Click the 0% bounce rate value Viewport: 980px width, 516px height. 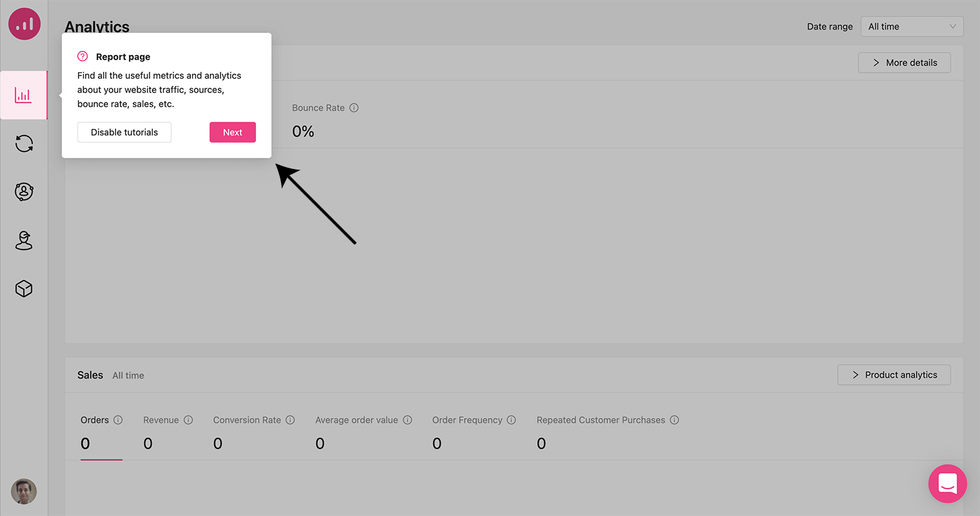[x=303, y=132]
